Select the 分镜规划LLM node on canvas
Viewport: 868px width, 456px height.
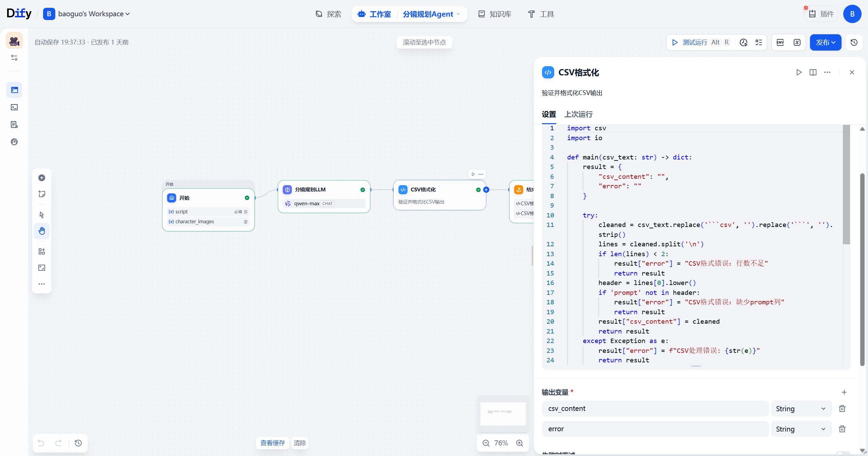click(x=324, y=196)
